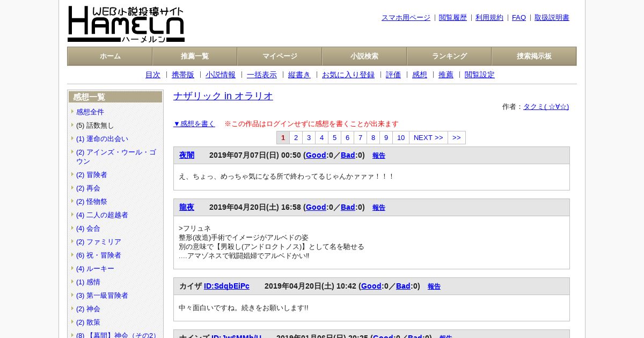Open user 龍夜 profile
This screenshot has height=338, width=644.
(x=187, y=207)
